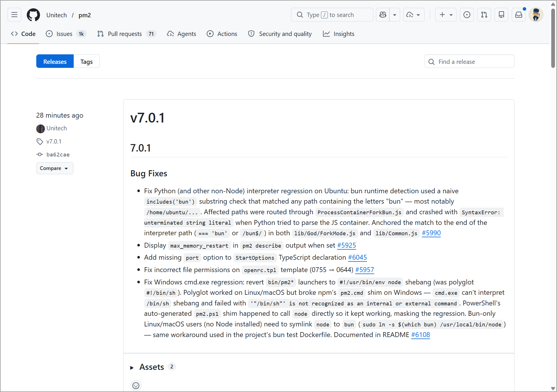Viewport: 557px width, 392px height.
Task: Open pull request #5925
Action: click(x=347, y=245)
